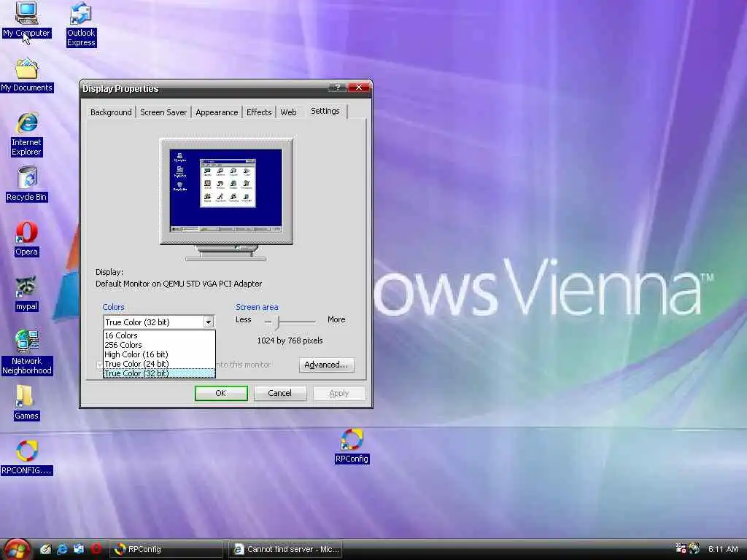Click Cancel in Display Properties
Screen dimensions: 747x560
(280, 393)
